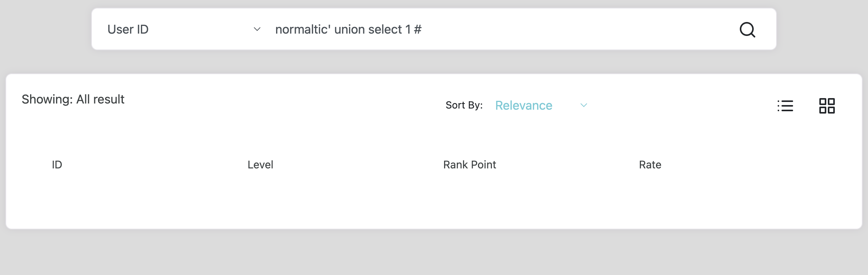Viewport: 868px width, 275px height.
Task: Open the Relevance sort chevron
Action: coord(583,105)
